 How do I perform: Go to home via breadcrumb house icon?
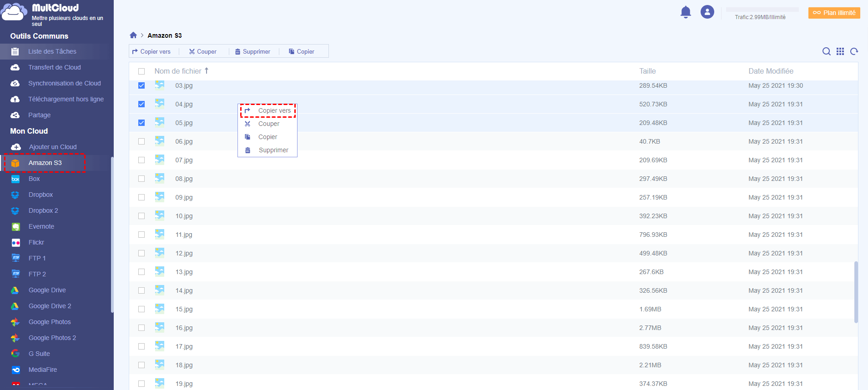[x=133, y=35]
